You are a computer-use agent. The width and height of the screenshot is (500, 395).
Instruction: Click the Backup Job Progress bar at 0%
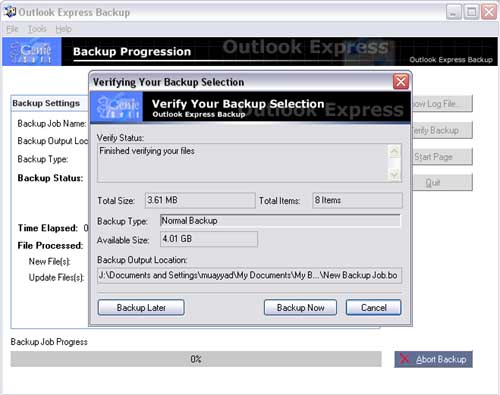[196, 359]
